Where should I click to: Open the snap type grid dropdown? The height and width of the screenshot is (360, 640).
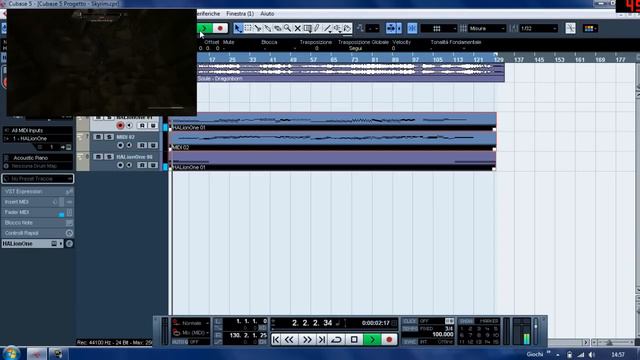(439, 28)
